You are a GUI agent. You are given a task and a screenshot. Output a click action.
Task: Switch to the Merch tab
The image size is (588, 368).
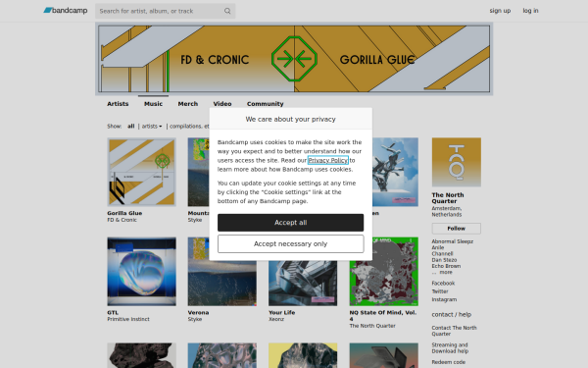pos(188,104)
